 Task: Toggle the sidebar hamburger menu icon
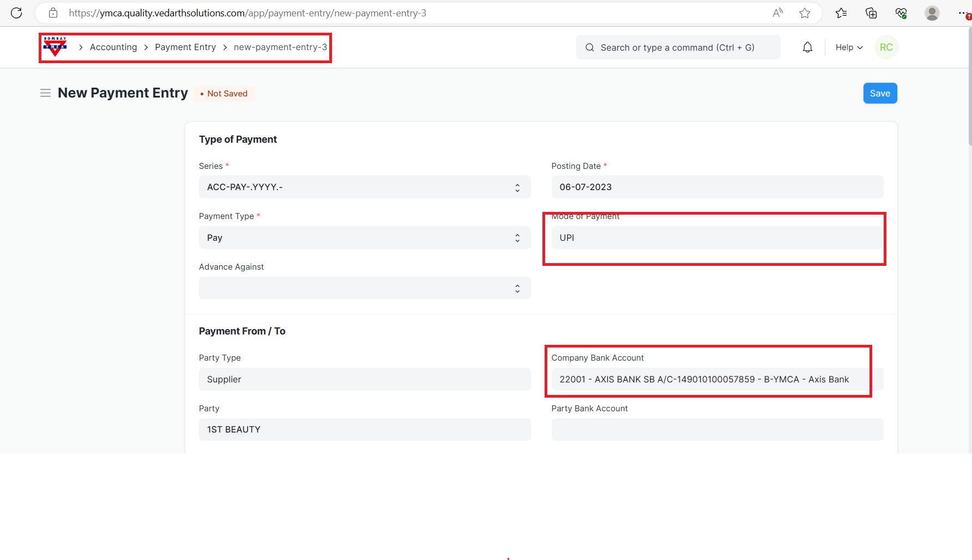45,93
